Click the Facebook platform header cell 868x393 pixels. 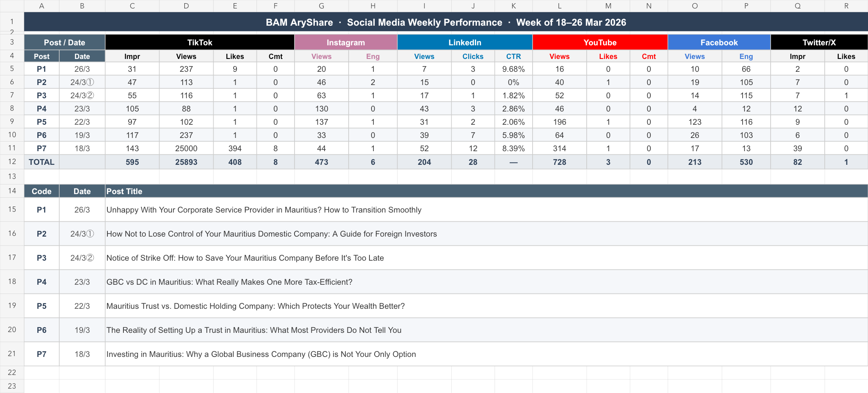[x=719, y=43]
